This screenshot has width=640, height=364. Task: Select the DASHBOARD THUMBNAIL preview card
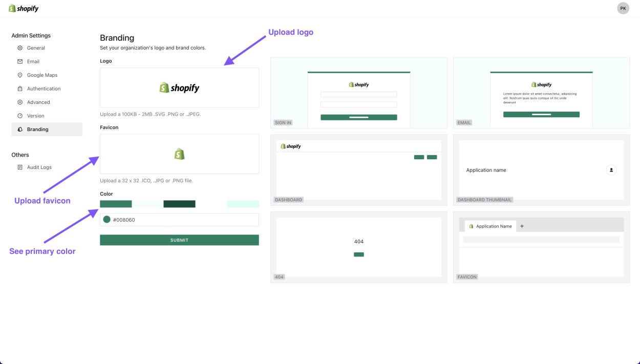click(542, 170)
